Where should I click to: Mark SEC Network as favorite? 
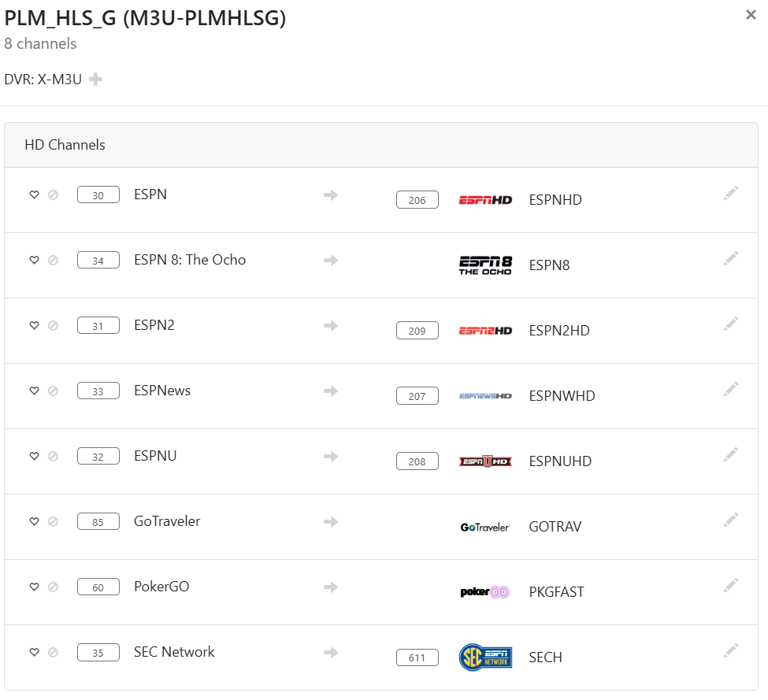tap(35, 652)
